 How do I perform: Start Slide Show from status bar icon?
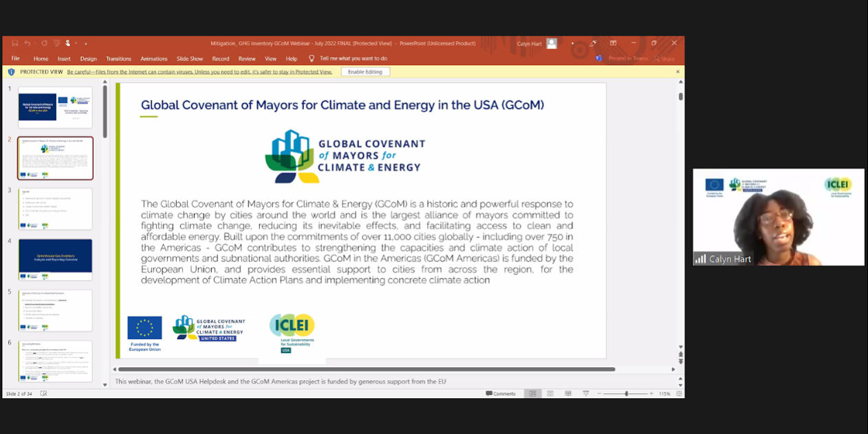[585, 393]
